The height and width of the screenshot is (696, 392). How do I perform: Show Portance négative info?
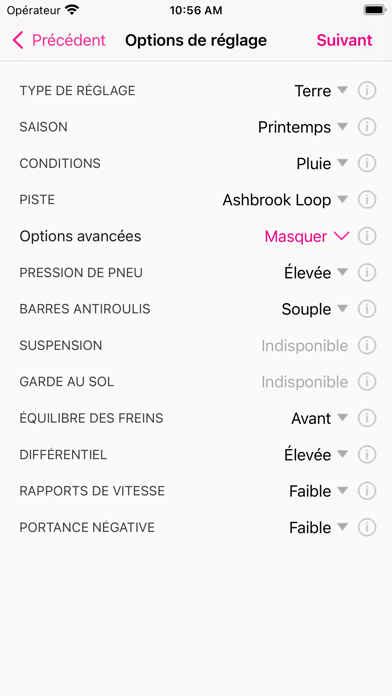(367, 527)
